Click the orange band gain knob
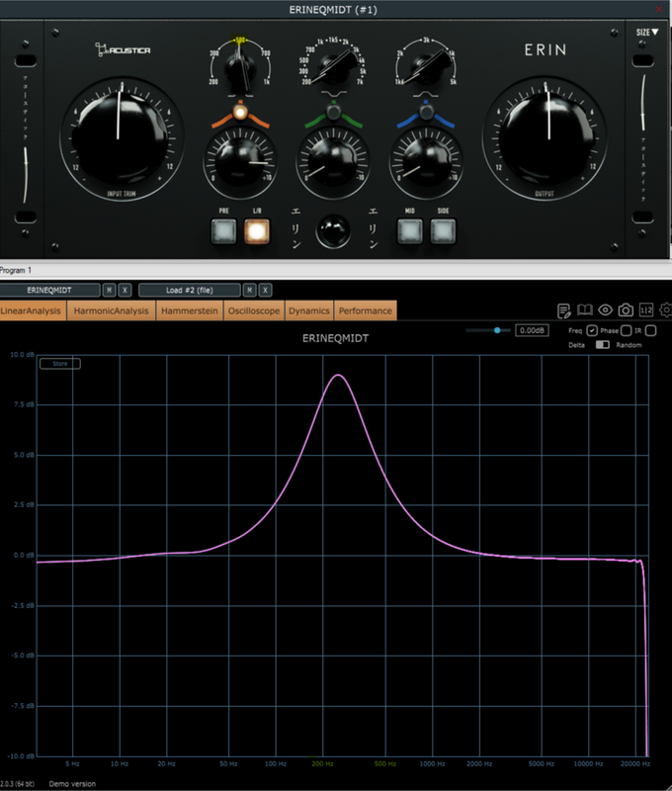 [240, 162]
